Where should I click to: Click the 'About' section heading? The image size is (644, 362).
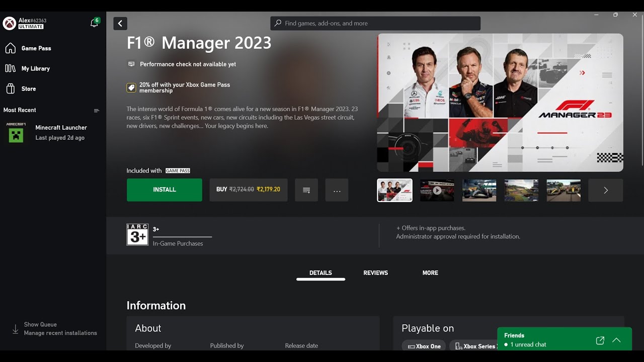[148, 328]
